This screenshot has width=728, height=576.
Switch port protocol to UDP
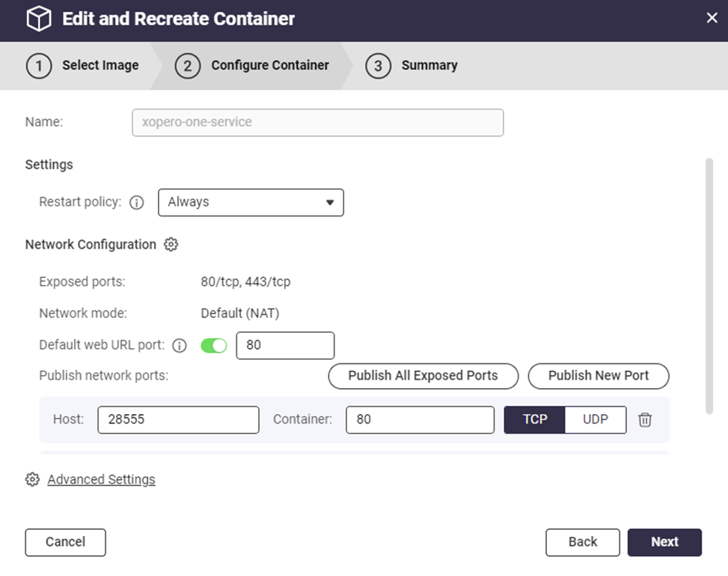pos(595,420)
